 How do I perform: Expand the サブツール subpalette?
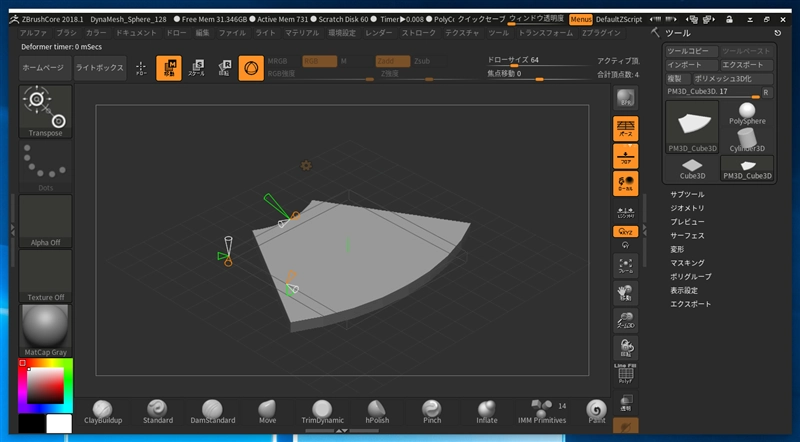[x=687, y=194]
